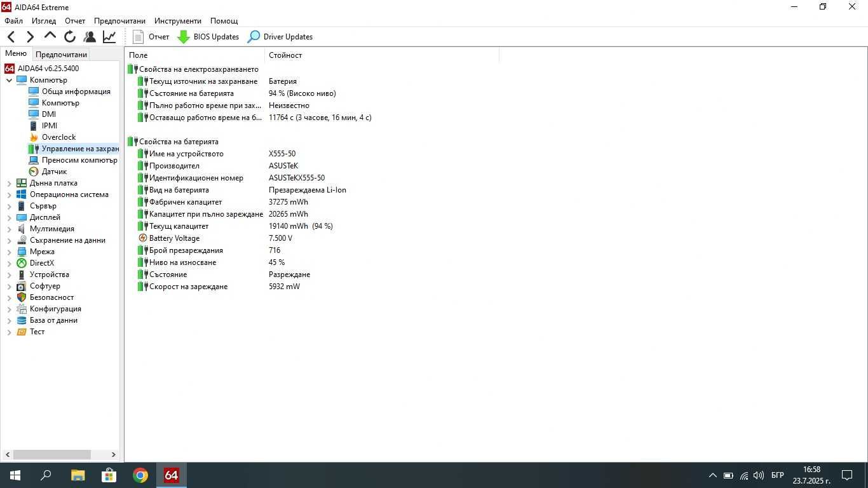The width and height of the screenshot is (868, 488).
Task: Select the IPMI tree item icon
Action: 34,126
